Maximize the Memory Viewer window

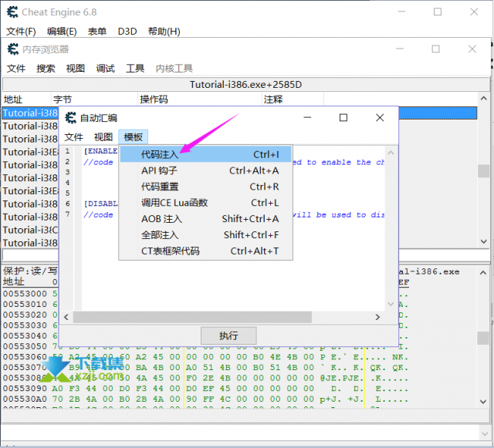(x=435, y=49)
